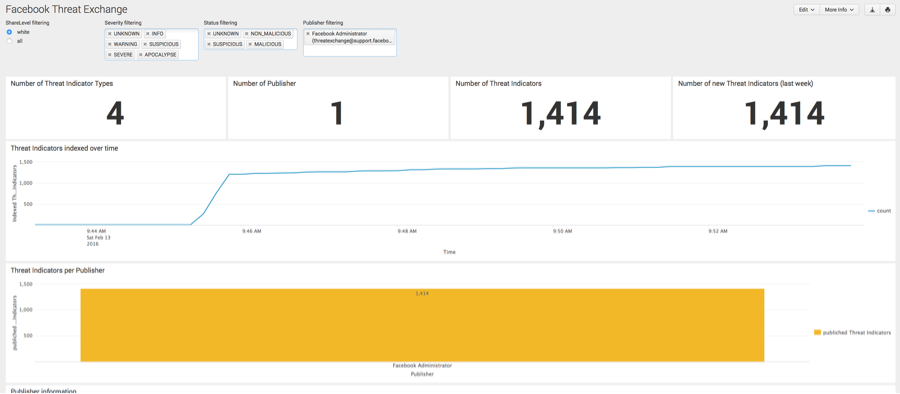
Task: Click the '9:48 AM' time axis label
Action: tap(407, 231)
